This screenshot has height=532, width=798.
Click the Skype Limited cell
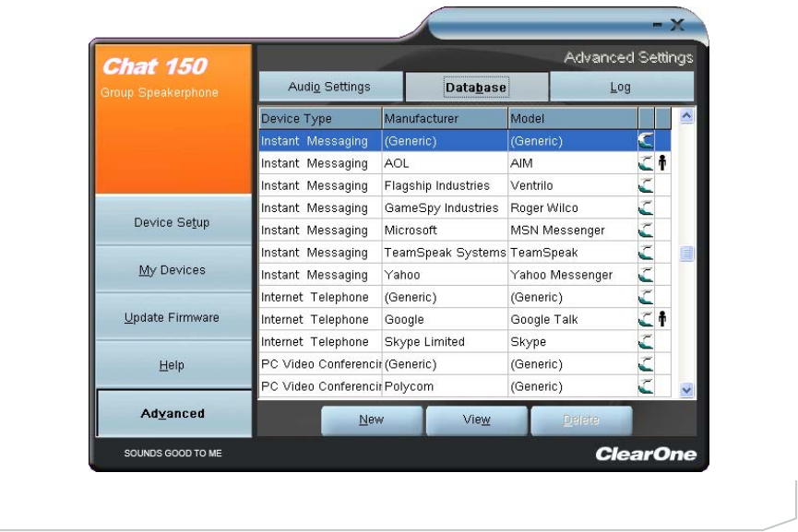(x=445, y=342)
